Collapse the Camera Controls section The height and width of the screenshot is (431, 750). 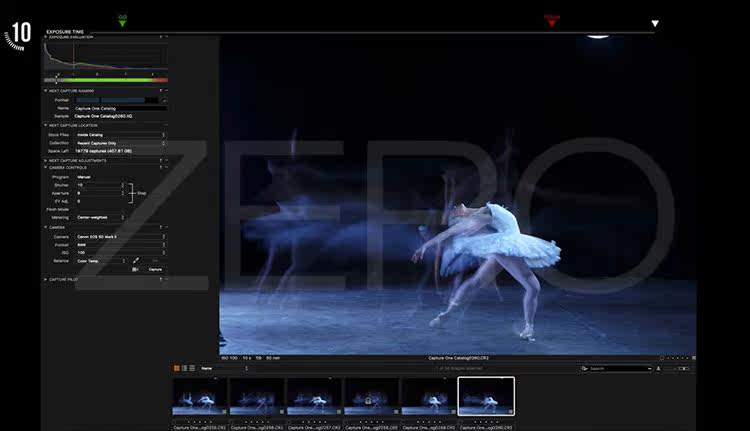tap(46, 167)
